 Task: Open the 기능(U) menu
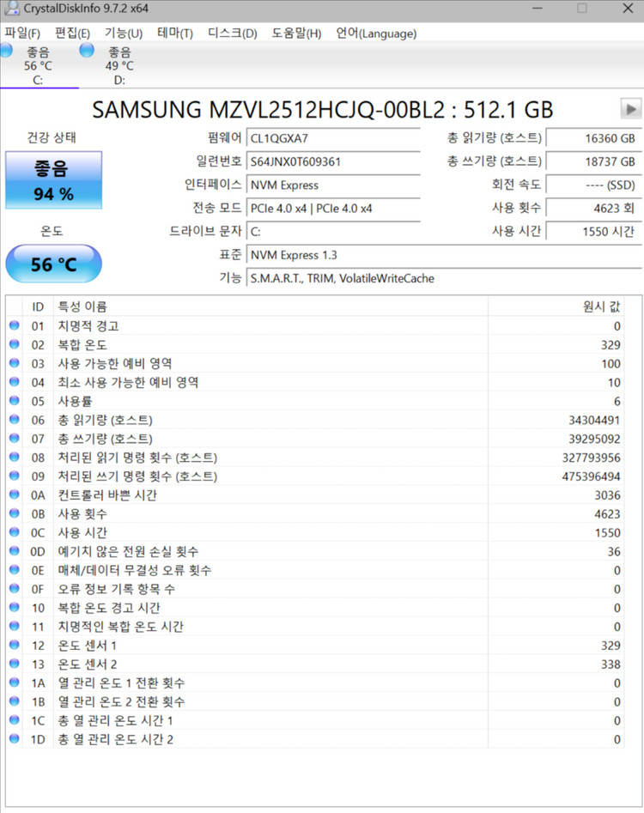[124, 33]
